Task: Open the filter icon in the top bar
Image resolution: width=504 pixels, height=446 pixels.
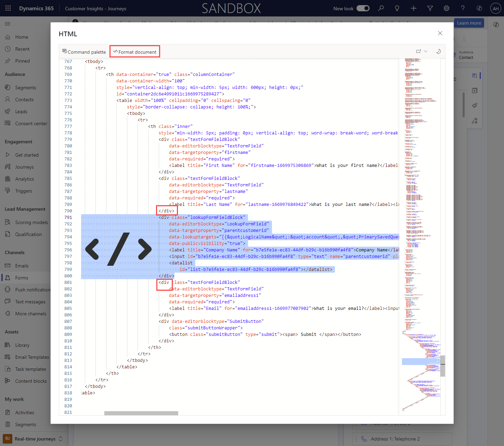Action: coord(430,8)
